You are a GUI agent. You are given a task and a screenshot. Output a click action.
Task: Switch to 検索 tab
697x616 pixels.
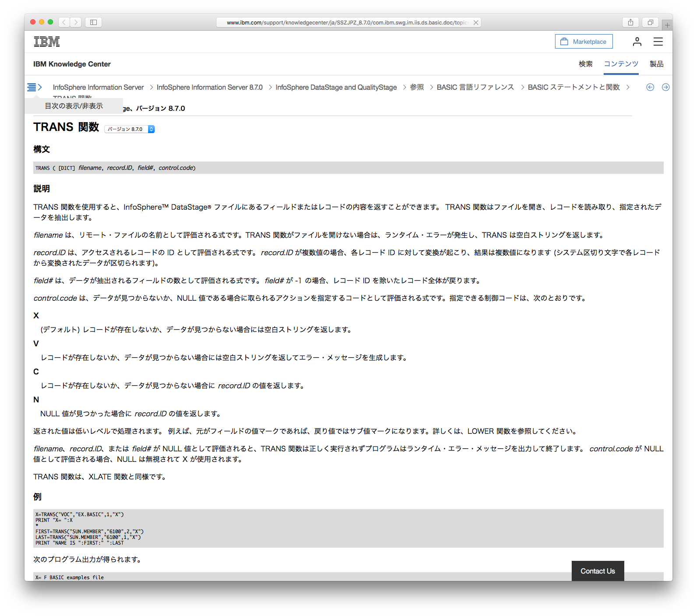point(585,64)
